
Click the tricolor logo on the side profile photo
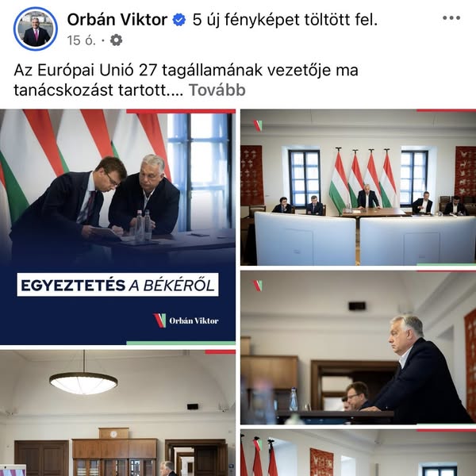point(257,286)
